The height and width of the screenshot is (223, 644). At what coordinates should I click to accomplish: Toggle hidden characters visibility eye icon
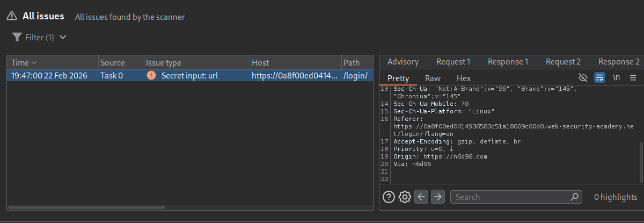coord(583,78)
